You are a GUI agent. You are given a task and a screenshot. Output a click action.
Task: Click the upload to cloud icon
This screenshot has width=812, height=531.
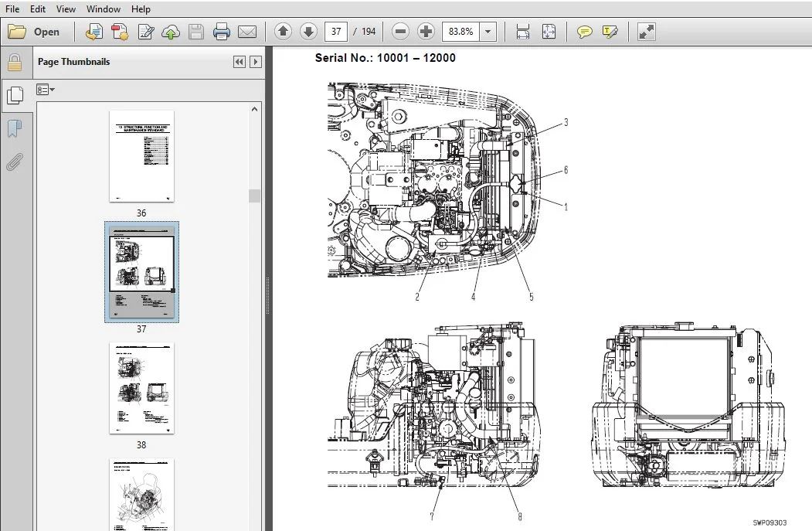point(171,32)
